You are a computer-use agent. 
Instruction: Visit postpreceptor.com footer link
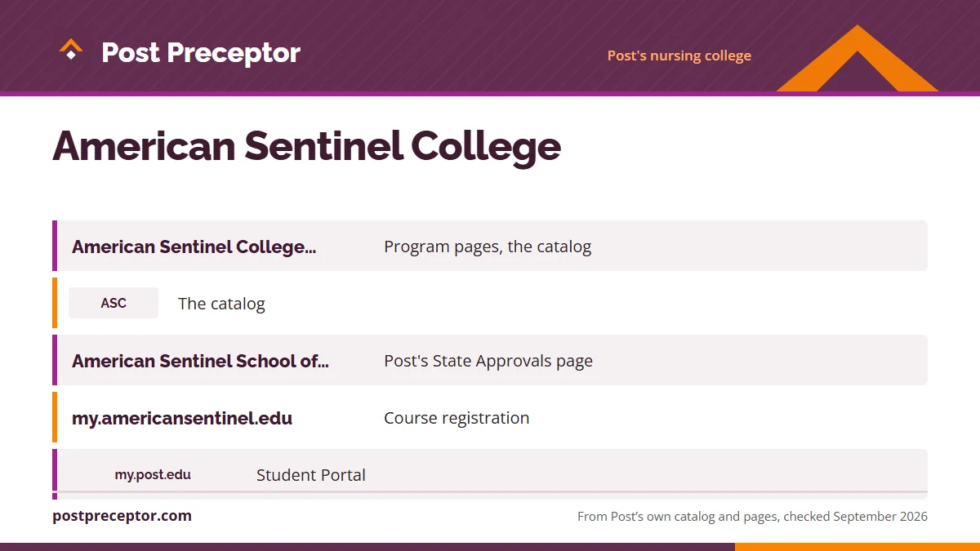pos(122,516)
